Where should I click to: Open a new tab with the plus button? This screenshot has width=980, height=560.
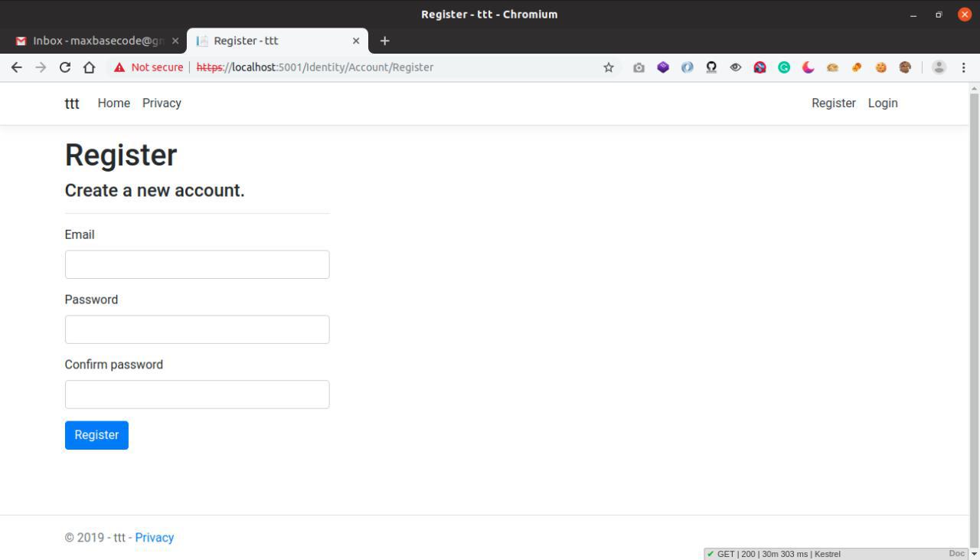coord(384,41)
